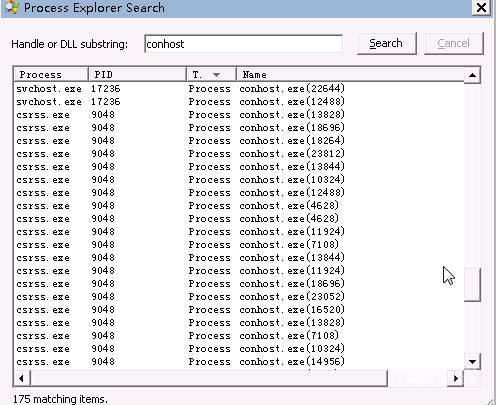
Task: Select the conhost.exe(14956) result row
Action: point(239,362)
